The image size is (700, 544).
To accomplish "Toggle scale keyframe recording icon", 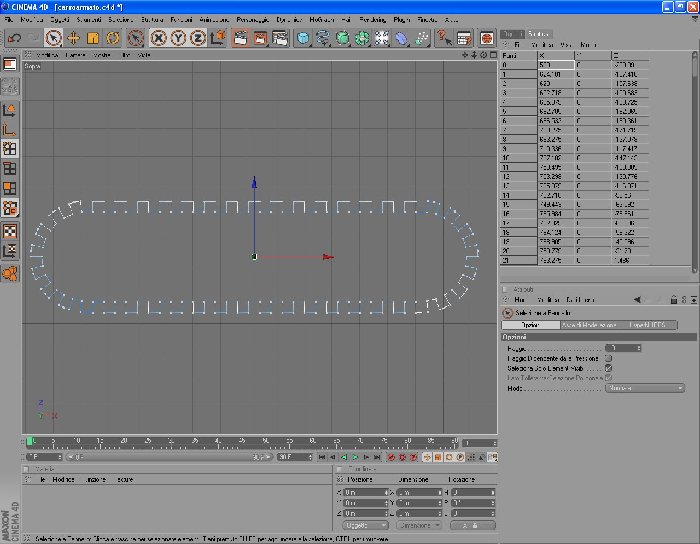I will click(x=438, y=457).
